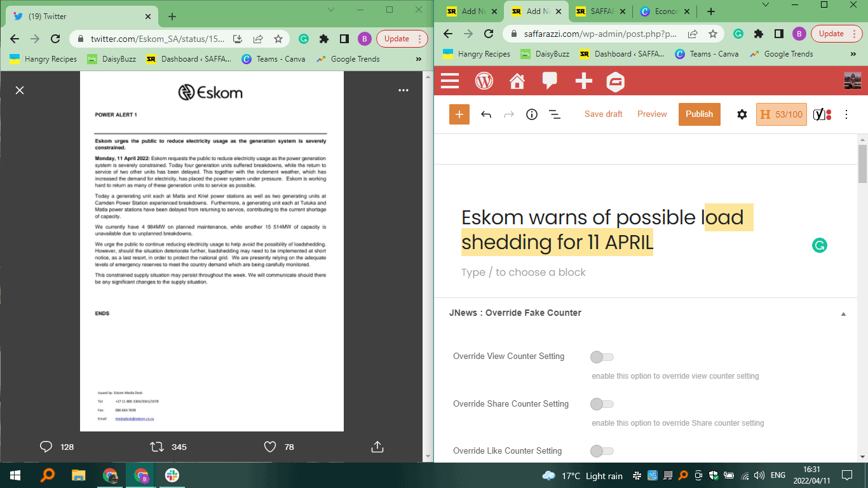Open the user profile avatar in admin bar
868x488 pixels.
852,81
